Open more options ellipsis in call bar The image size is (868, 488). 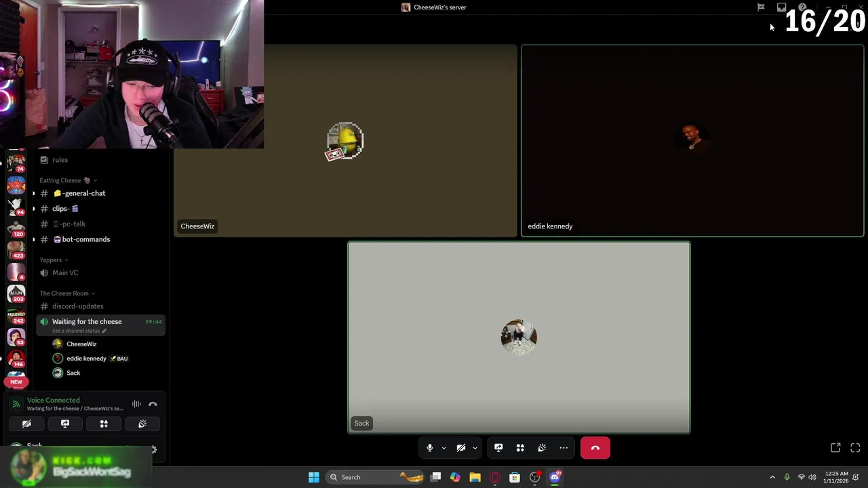[564, 448]
